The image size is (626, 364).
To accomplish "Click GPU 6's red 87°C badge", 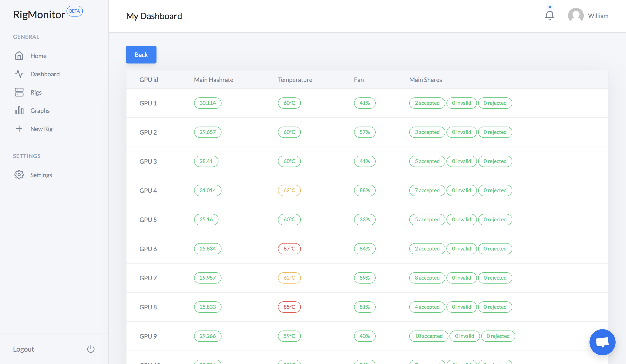I will [289, 249].
